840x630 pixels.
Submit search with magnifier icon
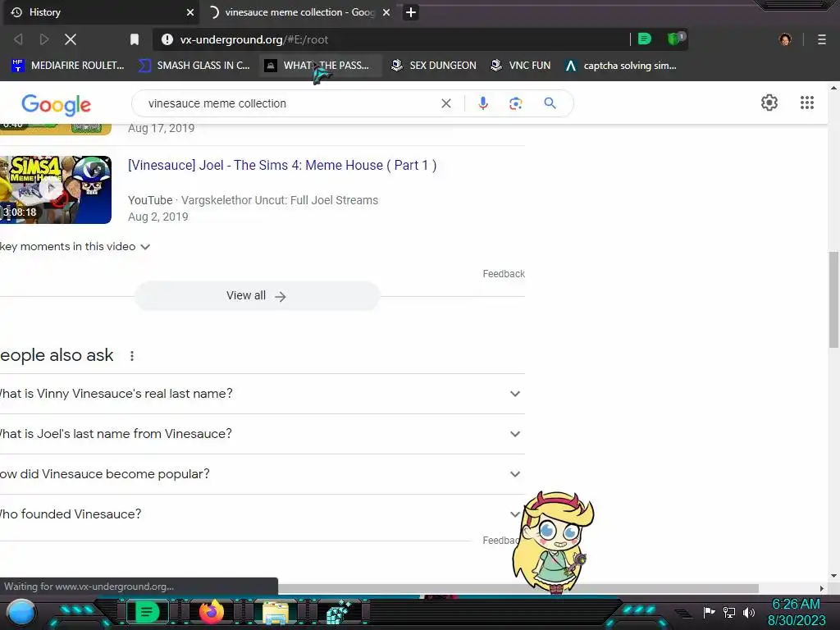tap(550, 103)
